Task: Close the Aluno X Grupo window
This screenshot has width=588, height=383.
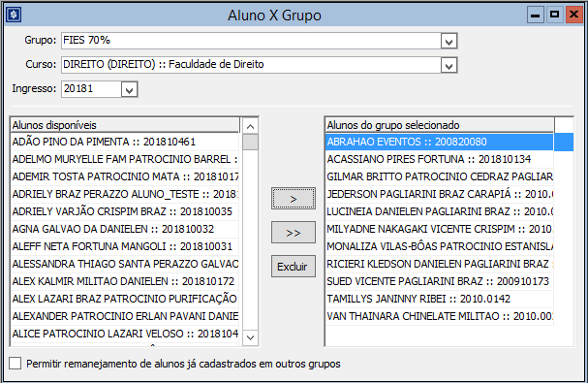Action: (573, 15)
